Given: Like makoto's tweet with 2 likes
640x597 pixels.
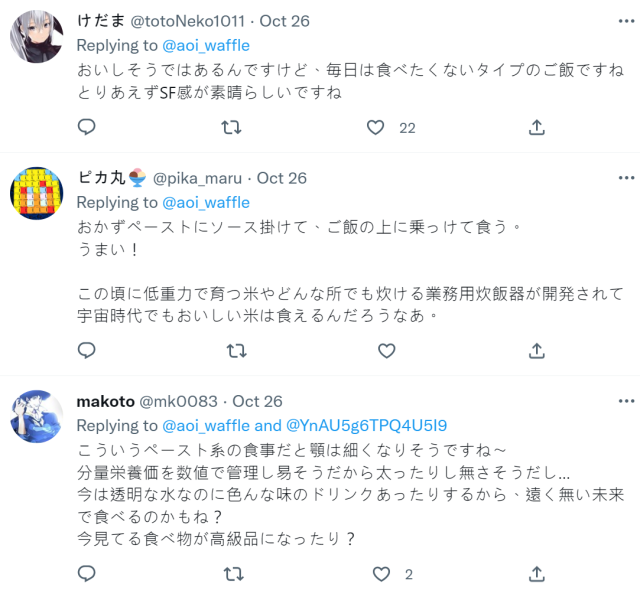Looking at the screenshot, I should point(381,574).
